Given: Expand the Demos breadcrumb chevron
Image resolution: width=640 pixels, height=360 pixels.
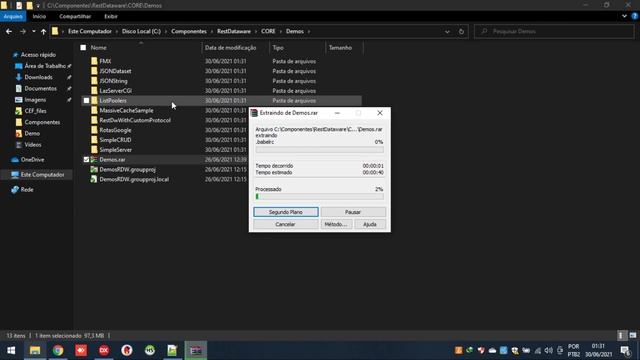Looking at the screenshot, I should [309, 31].
